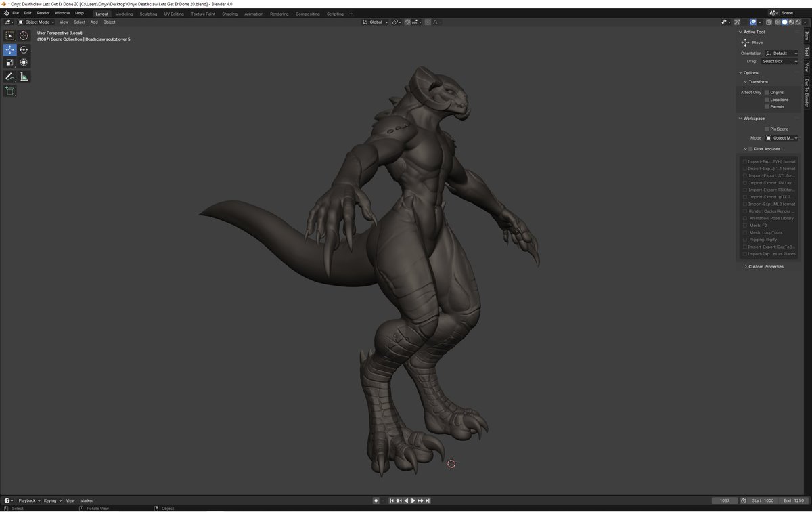Jump to timeline start frame
This screenshot has width=812, height=512.
point(392,500)
